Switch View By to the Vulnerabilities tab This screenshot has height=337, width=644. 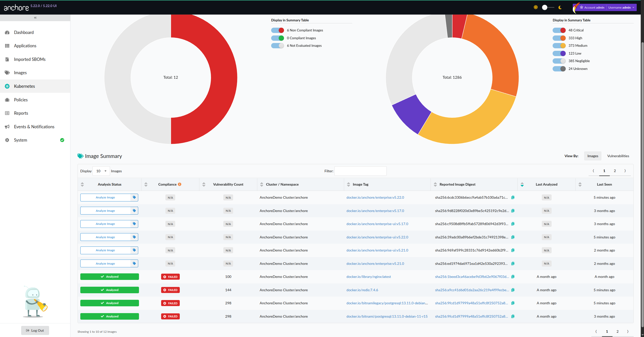(618, 156)
